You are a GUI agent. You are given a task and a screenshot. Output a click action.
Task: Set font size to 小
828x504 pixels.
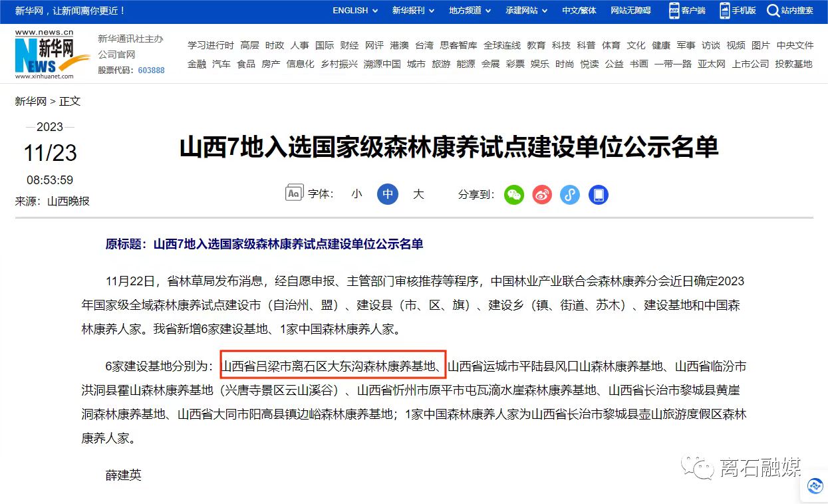click(x=357, y=194)
